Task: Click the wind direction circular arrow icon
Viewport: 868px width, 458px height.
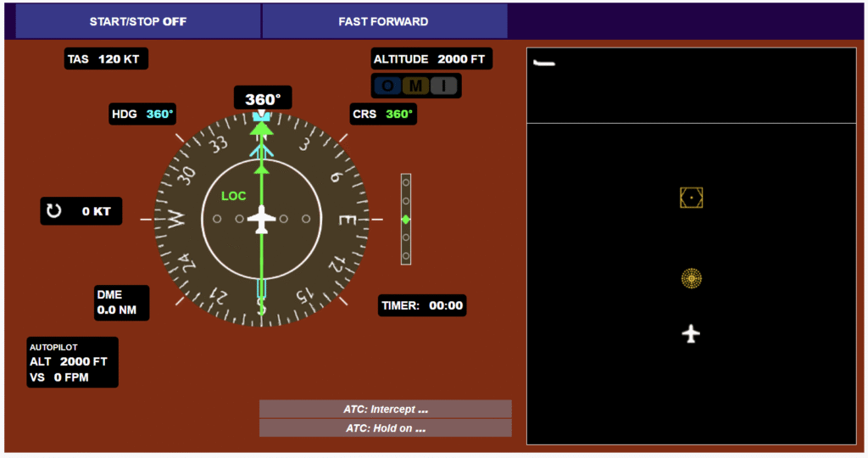Action: 54,211
